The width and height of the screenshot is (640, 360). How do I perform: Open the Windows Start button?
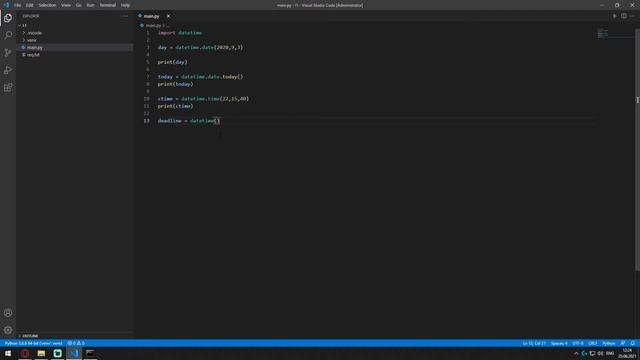(8, 353)
